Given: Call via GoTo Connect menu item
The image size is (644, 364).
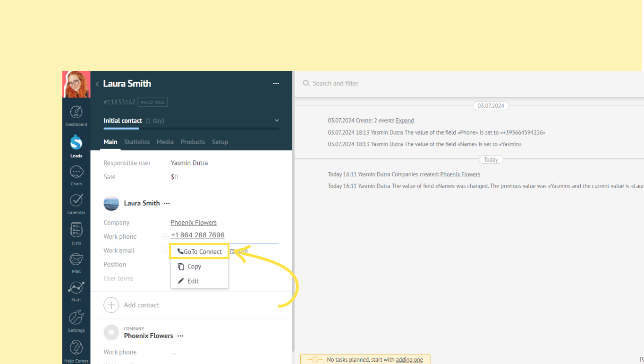Looking at the screenshot, I should point(200,251).
